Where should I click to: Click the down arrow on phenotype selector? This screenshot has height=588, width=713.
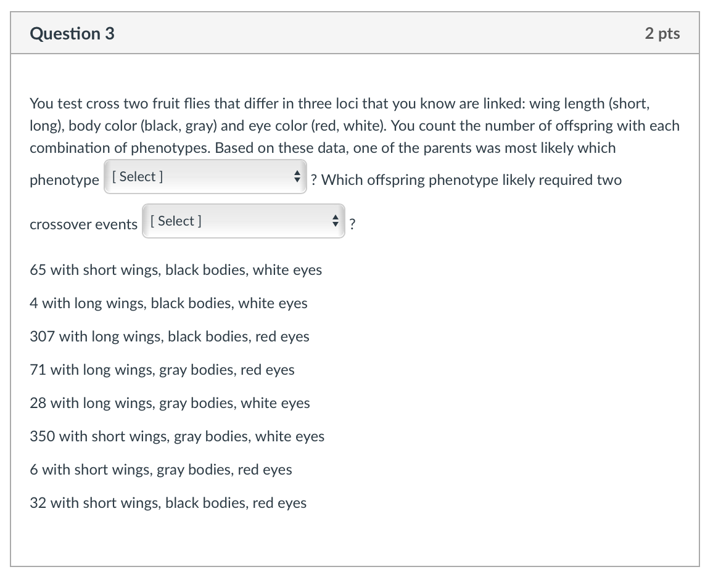click(297, 179)
